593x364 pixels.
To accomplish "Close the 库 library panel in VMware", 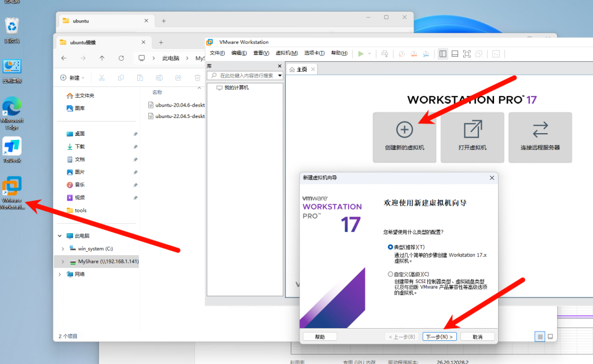I will (280, 66).
